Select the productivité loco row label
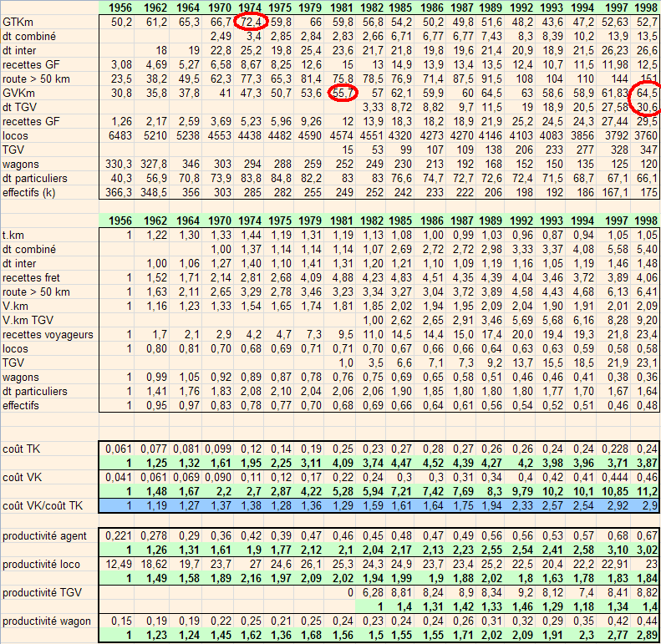The image size is (661, 644). (41, 565)
